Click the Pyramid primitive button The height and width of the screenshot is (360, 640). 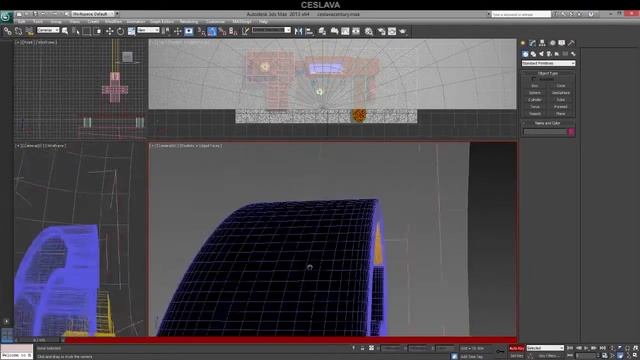[561, 107]
